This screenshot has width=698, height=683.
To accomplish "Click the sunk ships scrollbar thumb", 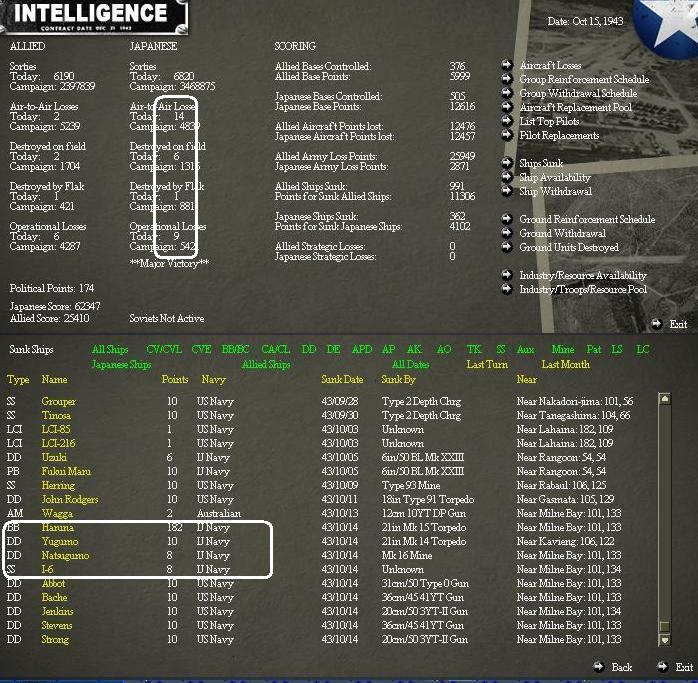I will [664, 626].
